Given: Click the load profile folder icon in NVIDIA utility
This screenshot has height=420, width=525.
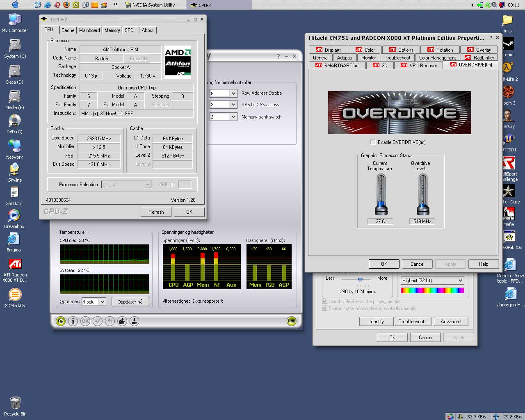Looking at the screenshot, I should (122, 321).
